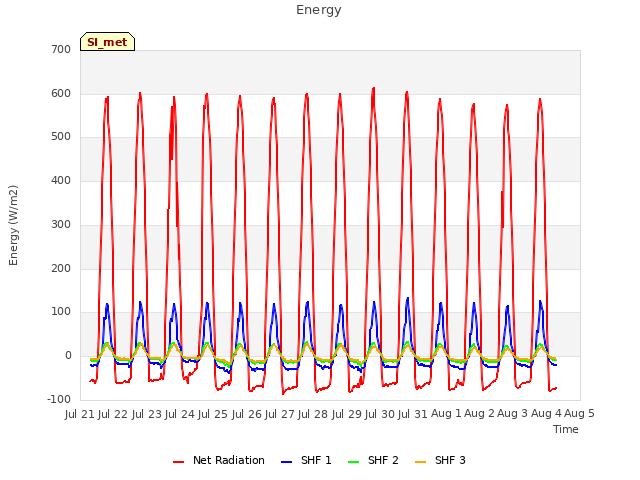Toggle the SHF 3 legend entry
The width and height of the screenshot is (640, 480).
pyautogui.click(x=440, y=460)
